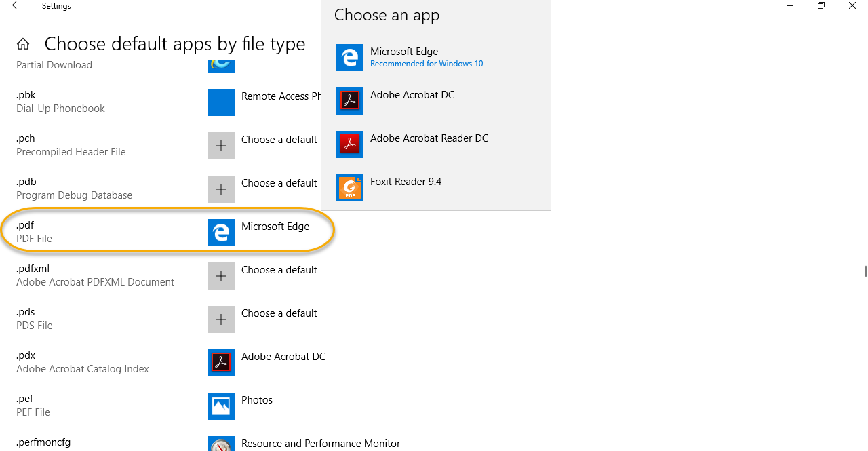Click the Choose an app heading
The image size is (868, 451).
click(x=387, y=15)
